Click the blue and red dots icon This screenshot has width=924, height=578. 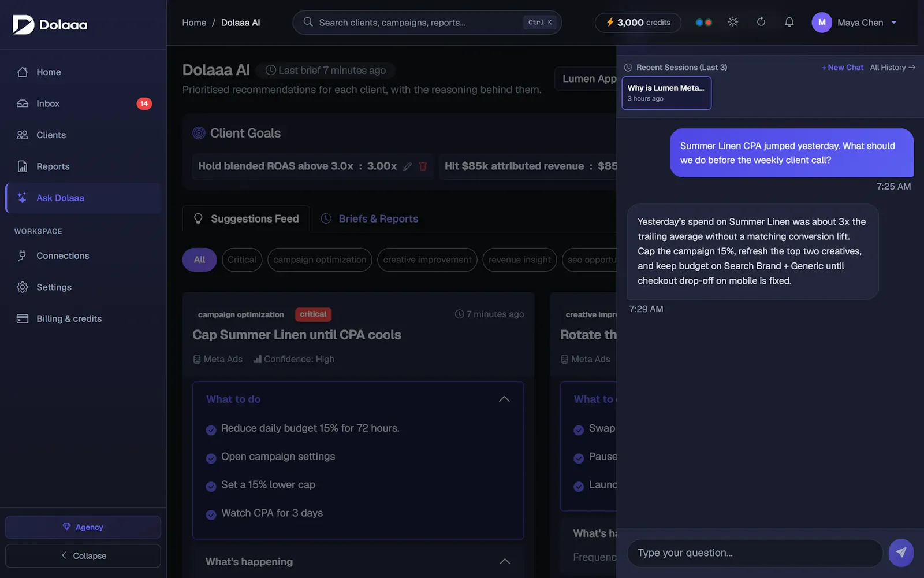point(703,23)
